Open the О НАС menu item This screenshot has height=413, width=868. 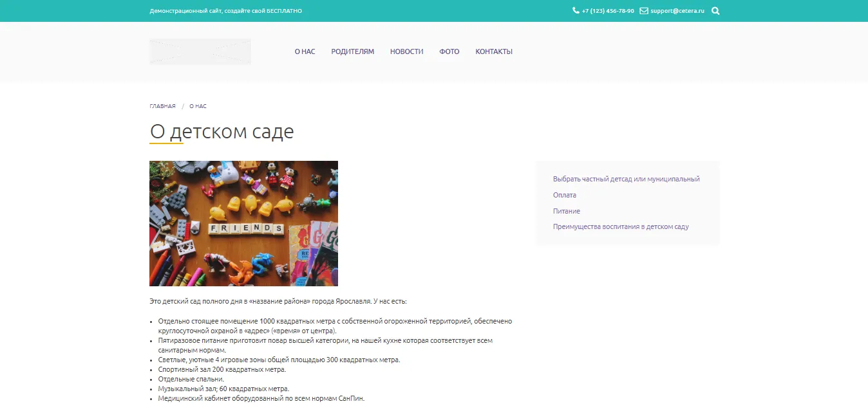coord(305,51)
